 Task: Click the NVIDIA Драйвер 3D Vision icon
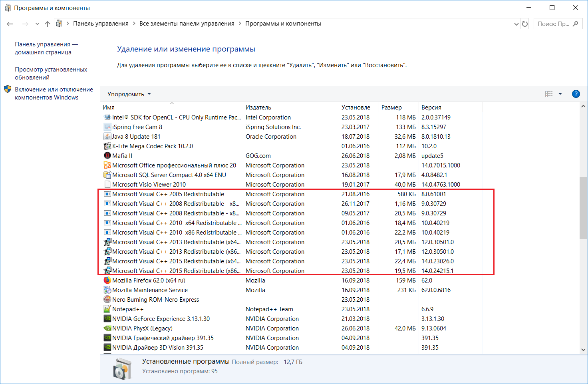tap(107, 348)
